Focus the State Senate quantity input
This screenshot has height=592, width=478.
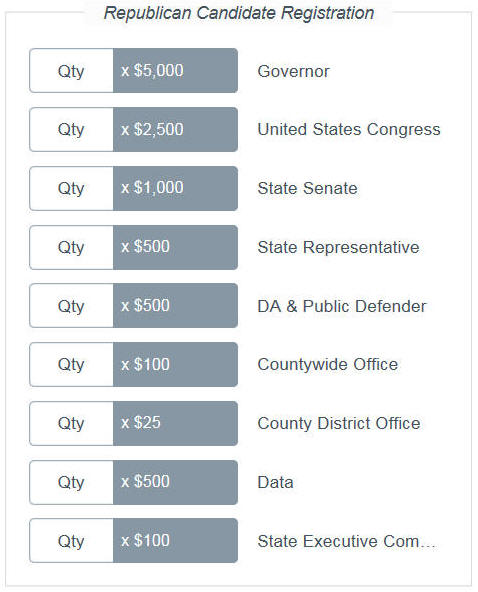pyautogui.click(x=71, y=188)
